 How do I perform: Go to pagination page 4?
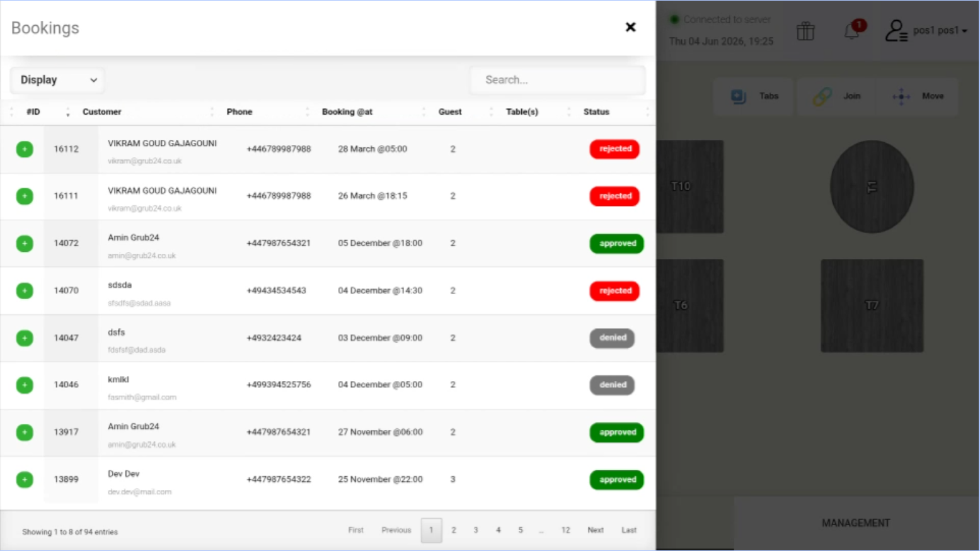[498, 530]
